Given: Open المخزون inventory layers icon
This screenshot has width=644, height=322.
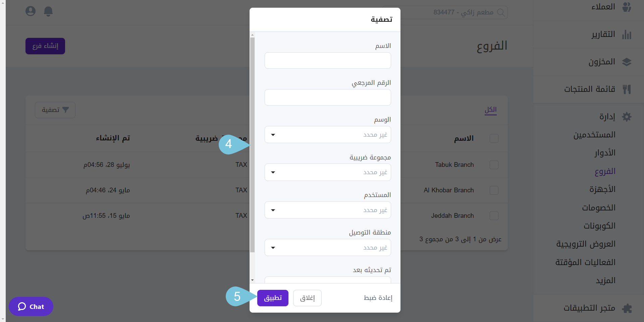Looking at the screenshot, I should coord(627,62).
